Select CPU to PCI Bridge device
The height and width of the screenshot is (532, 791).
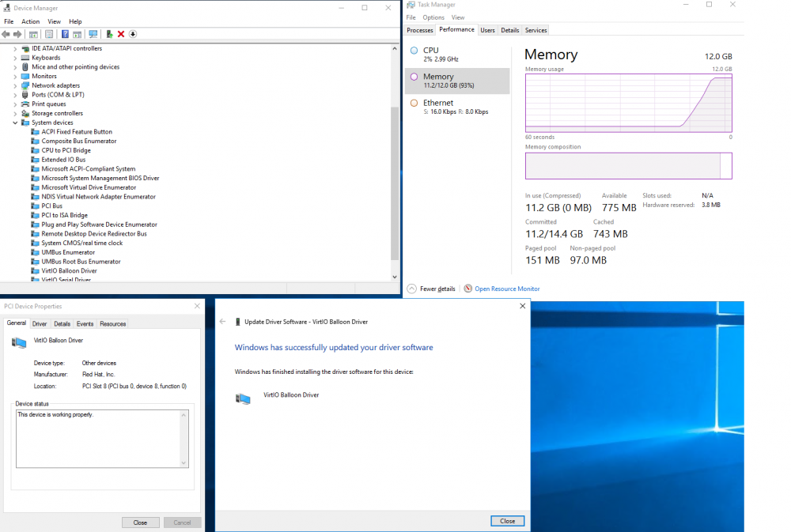(66, 150)
